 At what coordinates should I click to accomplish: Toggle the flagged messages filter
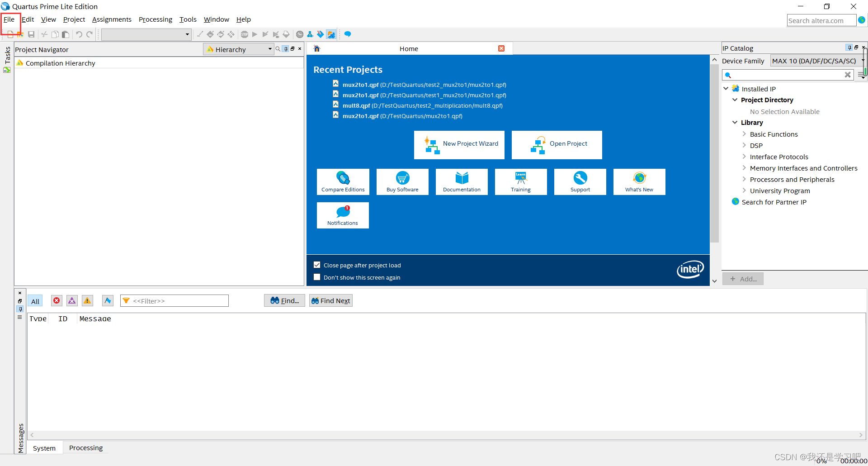pos(108,300)
